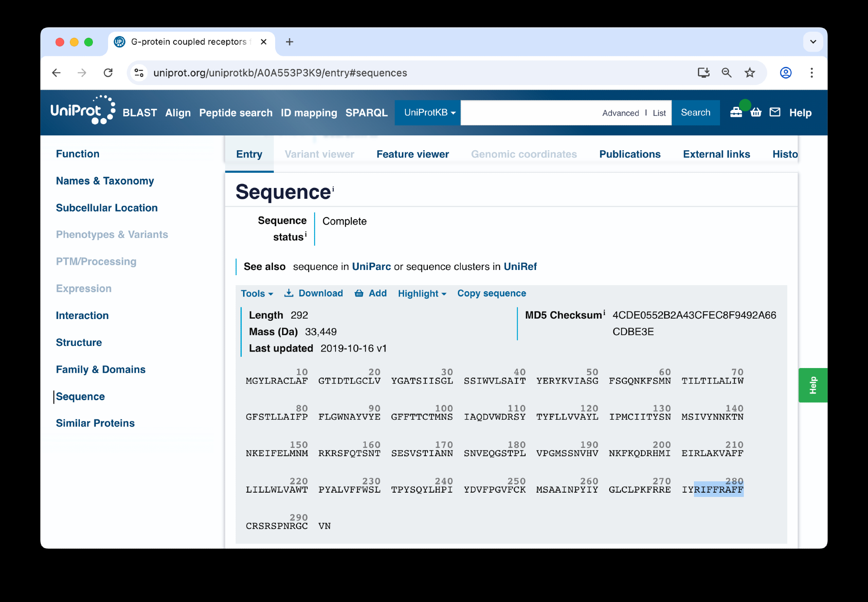Image resolution: width=868 pixels, height=602 pixels.
Task: Click the envelope contact icon
Action: pos(775,112)
